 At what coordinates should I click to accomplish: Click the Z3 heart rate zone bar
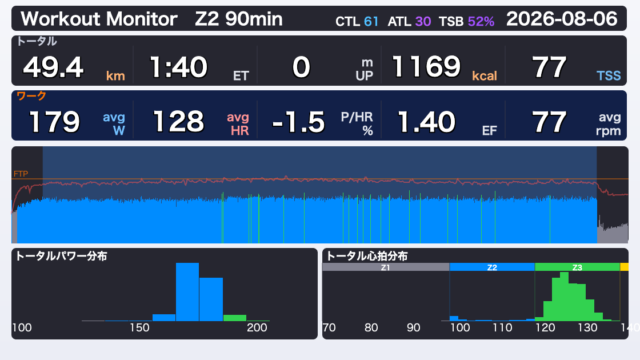click(x=577, y=267)
